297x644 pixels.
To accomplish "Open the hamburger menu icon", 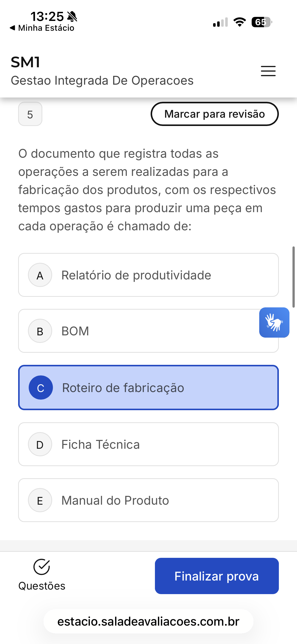I will (x=268, y=71).
